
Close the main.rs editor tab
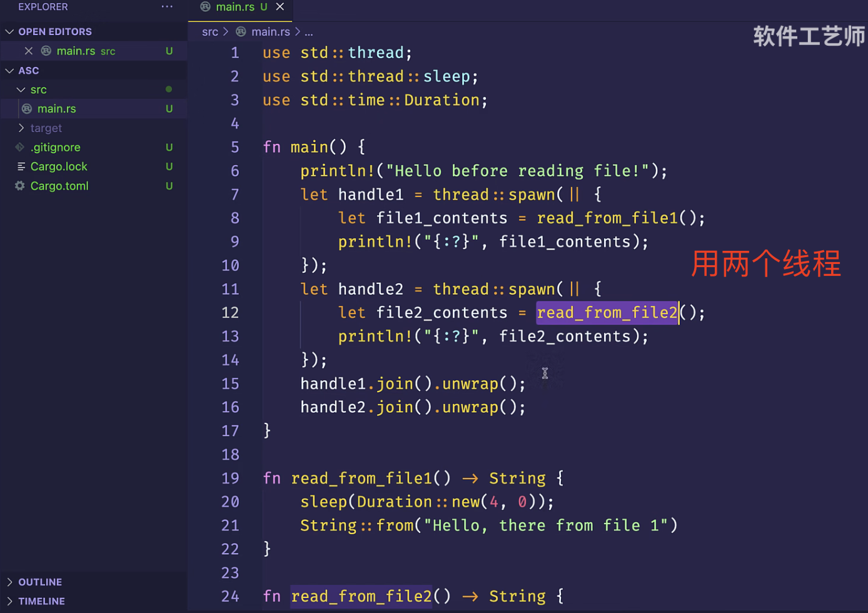click(x=280, y=7)
